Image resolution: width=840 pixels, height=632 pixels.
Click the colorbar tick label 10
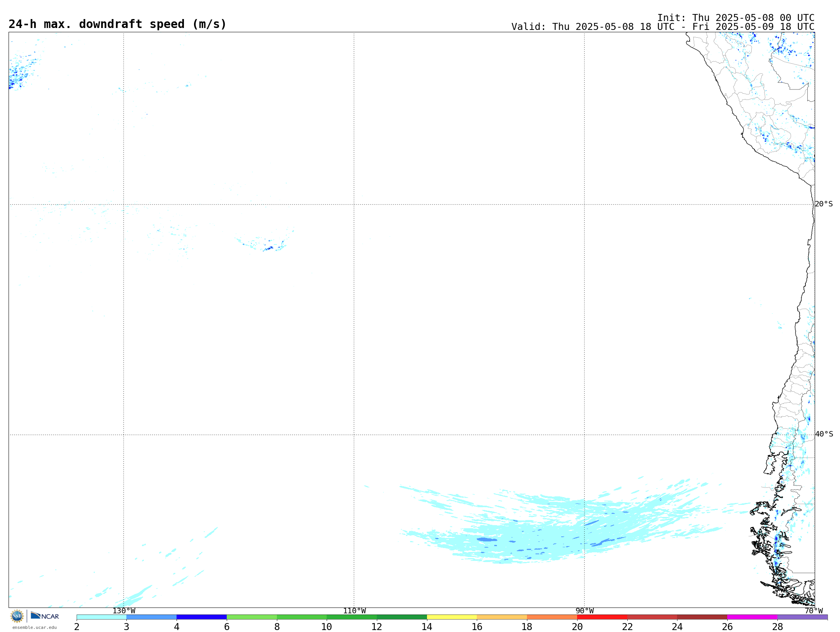click(327, 627)
